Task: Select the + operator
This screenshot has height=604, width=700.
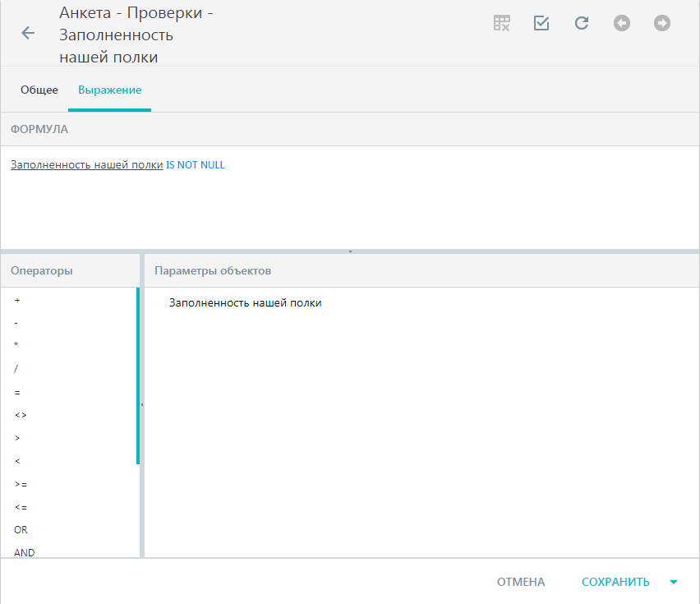Action: click(x=17, y=301)
